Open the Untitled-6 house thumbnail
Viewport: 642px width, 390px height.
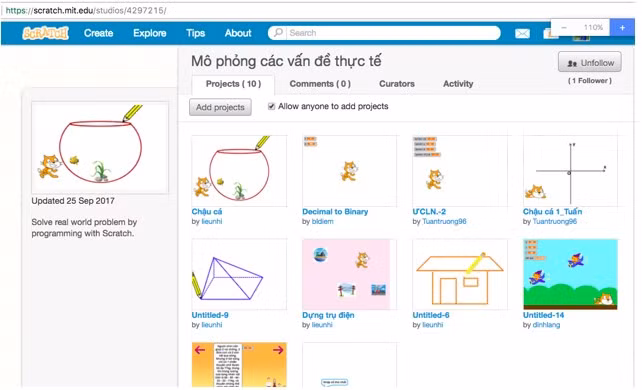click(x=460, y=274)
